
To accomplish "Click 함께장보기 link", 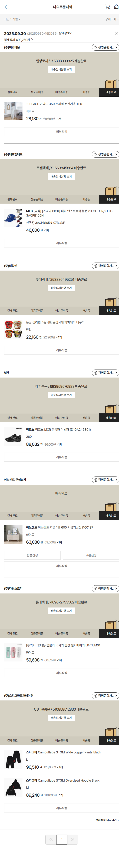I will [x=65, y=33].
